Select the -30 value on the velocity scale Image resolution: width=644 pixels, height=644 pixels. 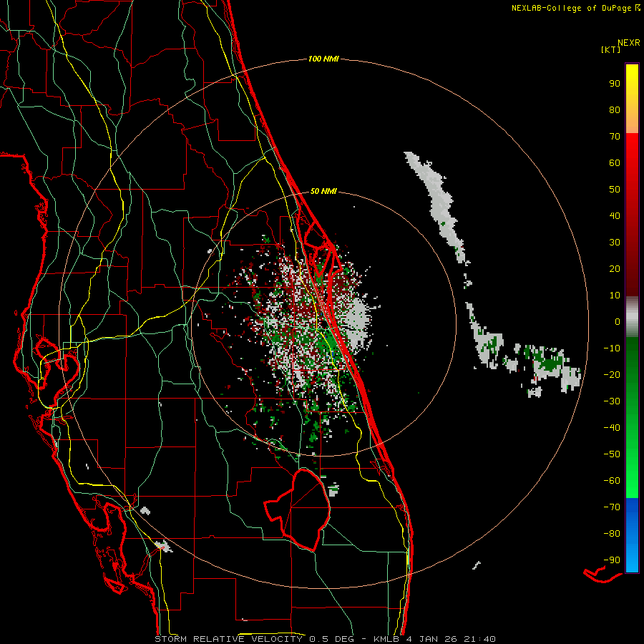pos(612,401)
